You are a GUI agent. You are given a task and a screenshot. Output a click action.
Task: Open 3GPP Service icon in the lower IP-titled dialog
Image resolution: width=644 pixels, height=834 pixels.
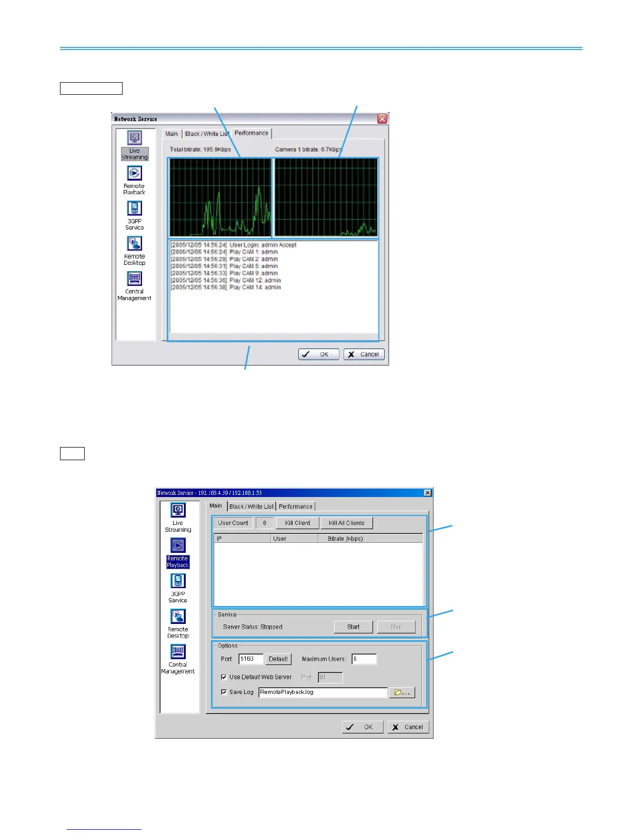point(178,588)
